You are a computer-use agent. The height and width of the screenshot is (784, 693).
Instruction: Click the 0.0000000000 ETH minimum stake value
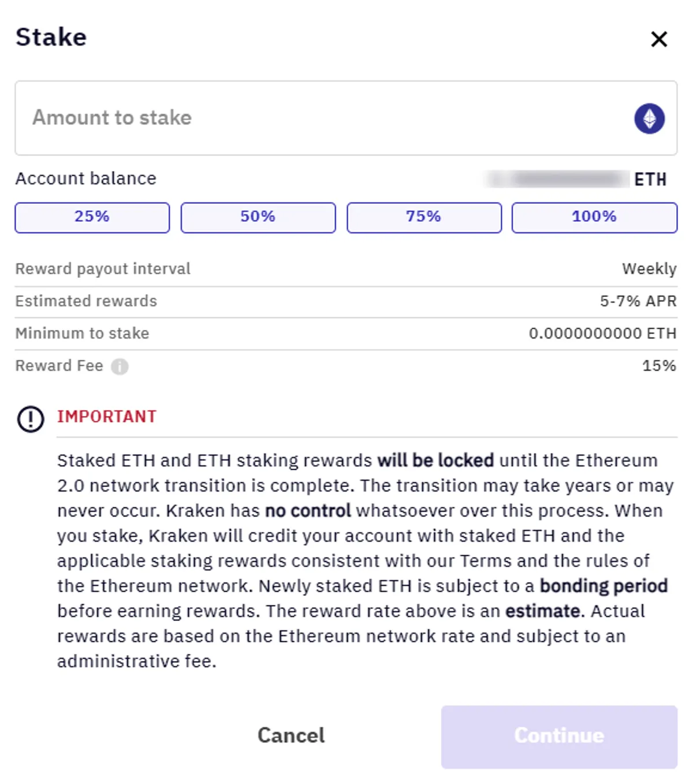point(602,333)
